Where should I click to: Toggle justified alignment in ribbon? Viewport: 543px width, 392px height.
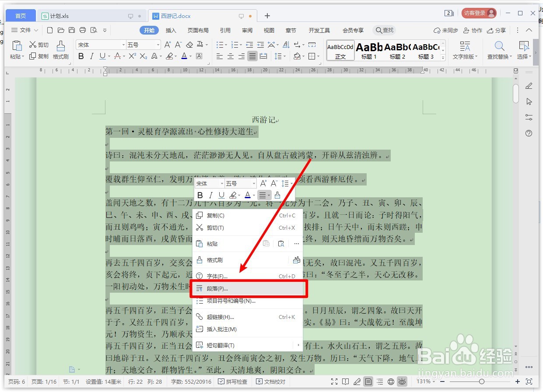(x=252, y=56)
